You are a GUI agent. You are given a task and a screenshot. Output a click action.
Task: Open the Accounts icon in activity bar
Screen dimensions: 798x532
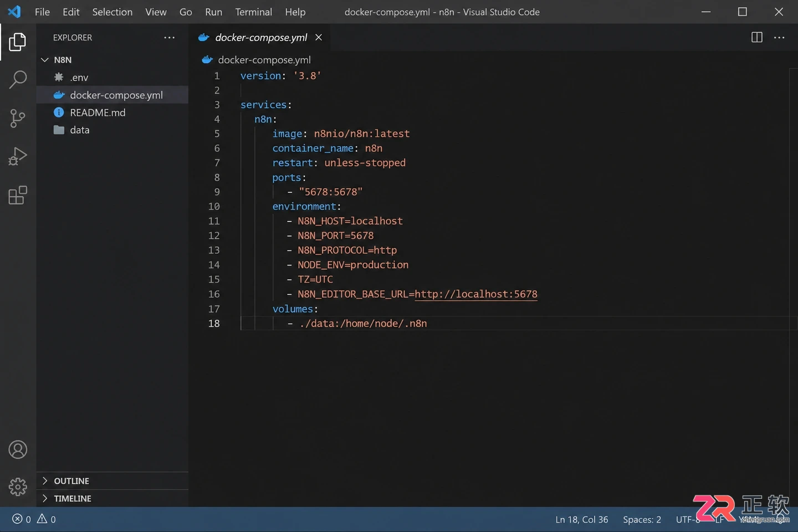click(18, 449)
